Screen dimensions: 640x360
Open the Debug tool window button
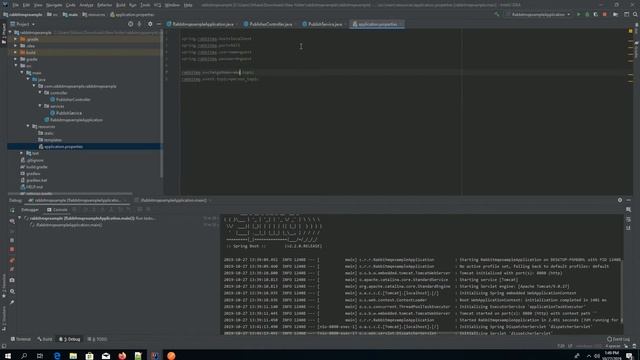tap(70, 339)
